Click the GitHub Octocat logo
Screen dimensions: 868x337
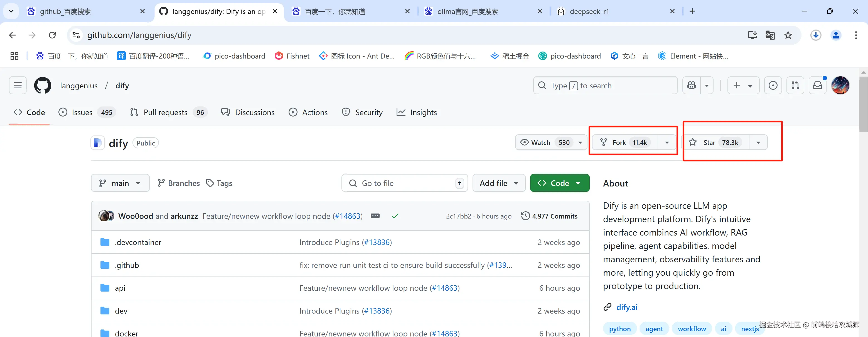point(43,85)
